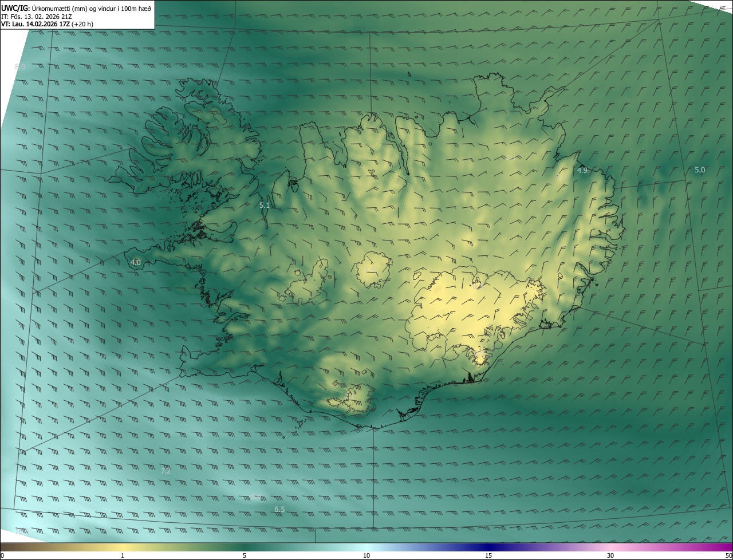Image resolution: width=733 pixels, height=560 pixels.
Task: Click the "6.5" value label over ocean
Action: click(279, 510)
